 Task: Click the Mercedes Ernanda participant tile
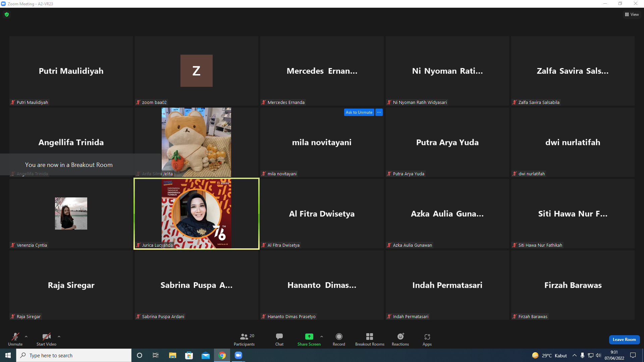322,71
